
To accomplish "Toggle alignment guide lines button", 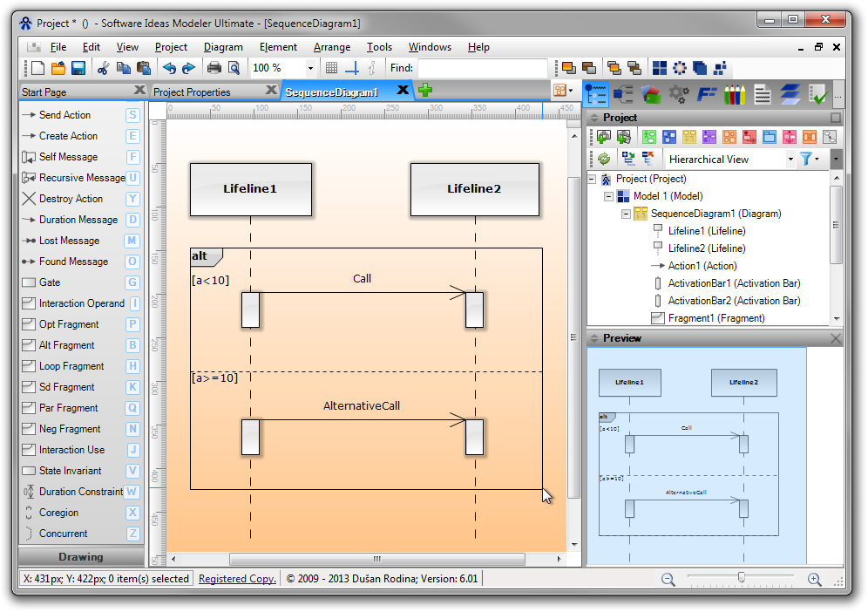I will pos(351,68).
